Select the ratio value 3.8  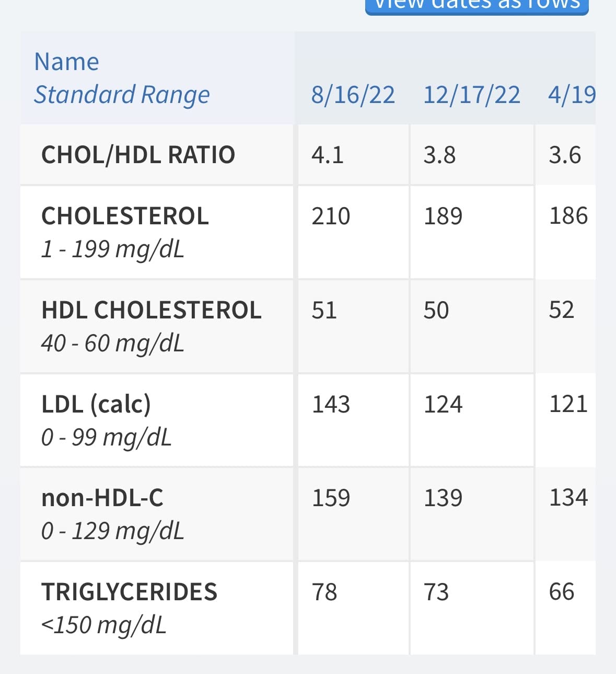pos(439,155)
